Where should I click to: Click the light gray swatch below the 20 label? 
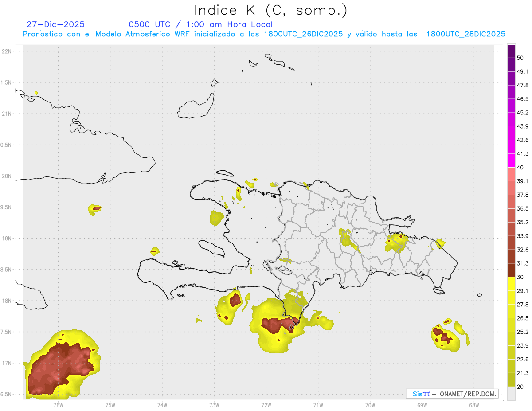click(x=511, y=394)
